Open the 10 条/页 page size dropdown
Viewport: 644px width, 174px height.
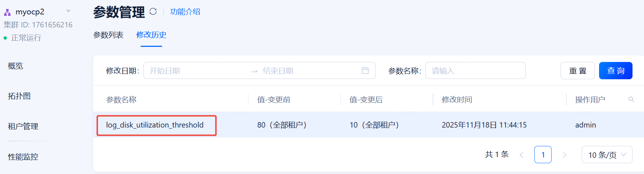point(607,155)
